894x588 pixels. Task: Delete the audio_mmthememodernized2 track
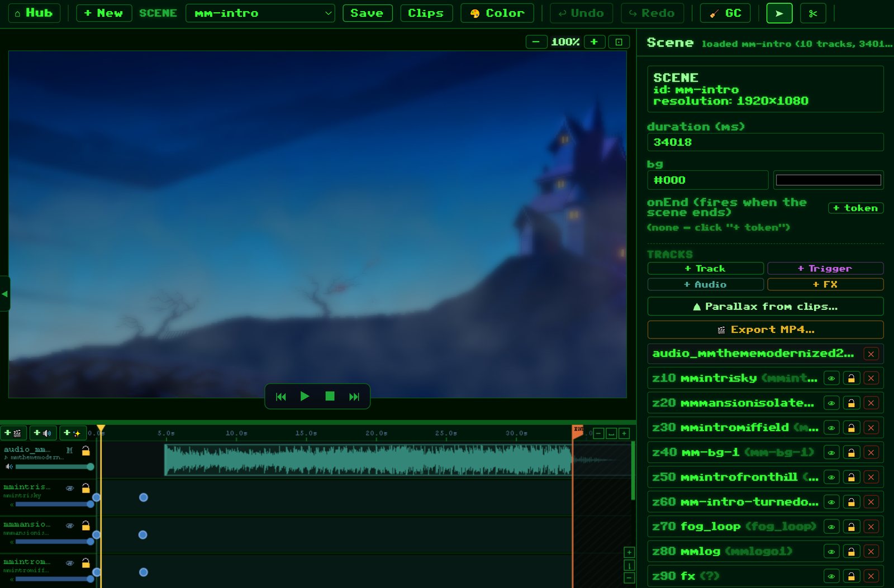[871, 353]
